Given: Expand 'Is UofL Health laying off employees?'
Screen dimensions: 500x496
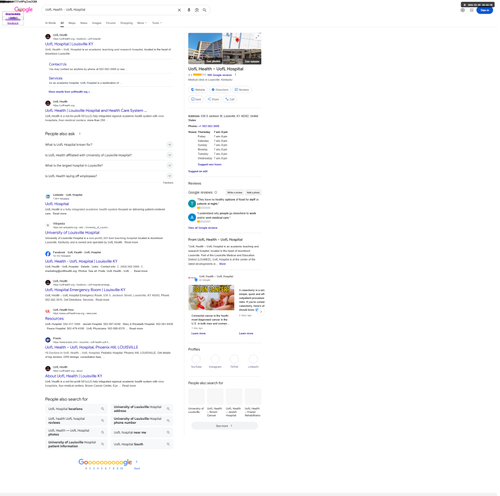Looking at the screenshot, I should coord(109,176).
